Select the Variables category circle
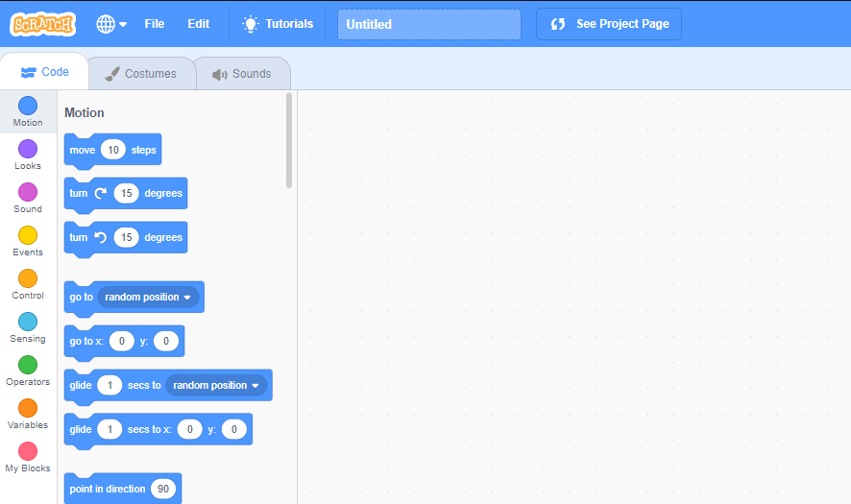This screenshot has width=851, height=504. pos(28,408)
